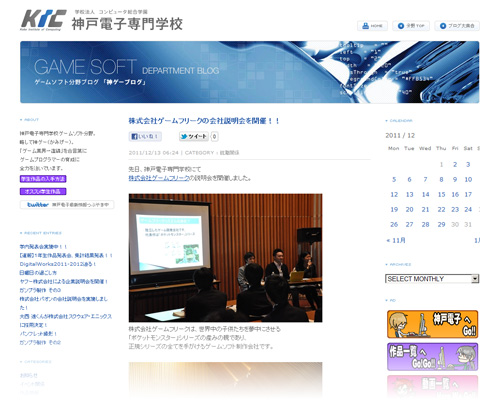Open recent entry DigitalWorks2011-2012
Image resolution: width=500 pixels, height=400 pixels.
(58, 264)
